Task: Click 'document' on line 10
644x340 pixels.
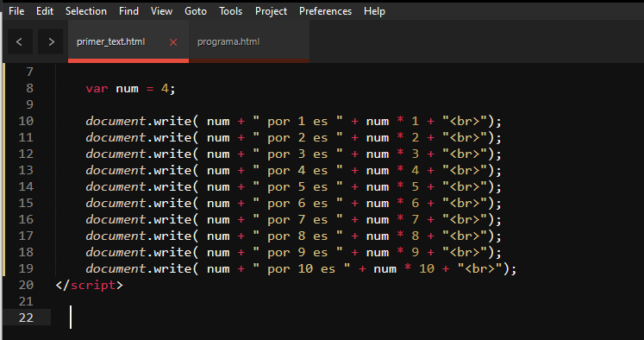Action: click(116, 122)
